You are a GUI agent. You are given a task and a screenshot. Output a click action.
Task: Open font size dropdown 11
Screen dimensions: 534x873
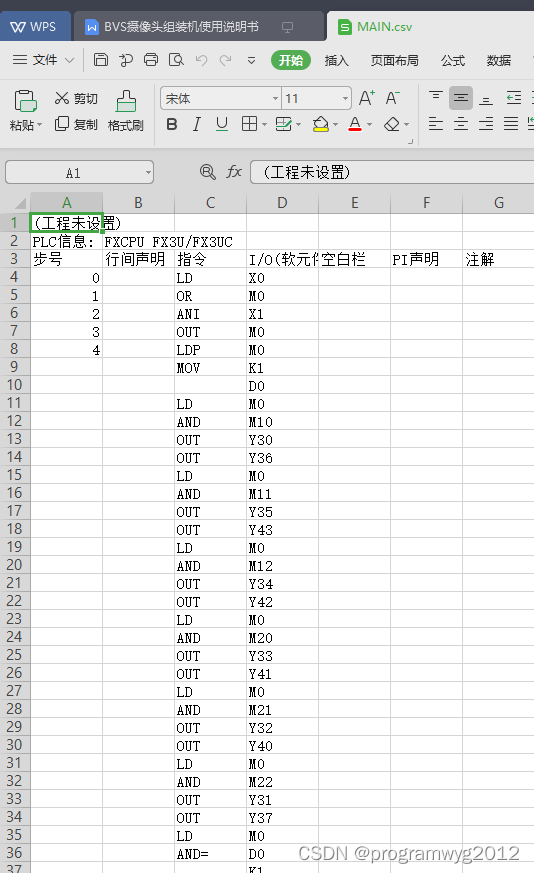345,99
